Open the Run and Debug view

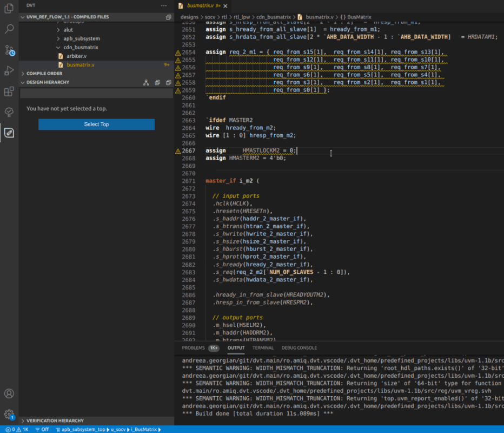point(8,71)
